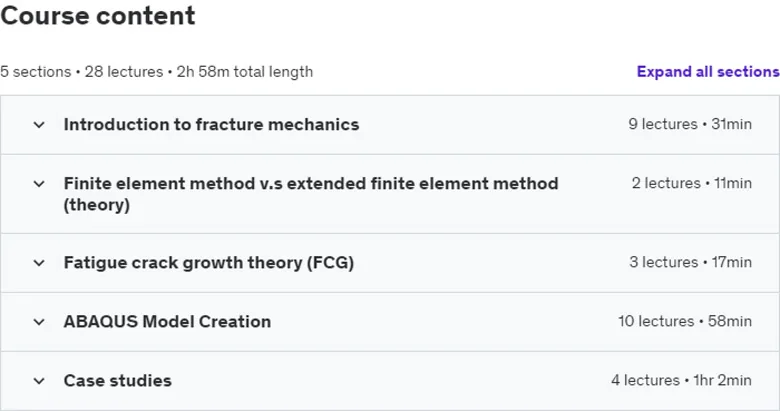
Task: Select Fatigue crack growth theory (FCG) title
Action: [x=209, y=262]
